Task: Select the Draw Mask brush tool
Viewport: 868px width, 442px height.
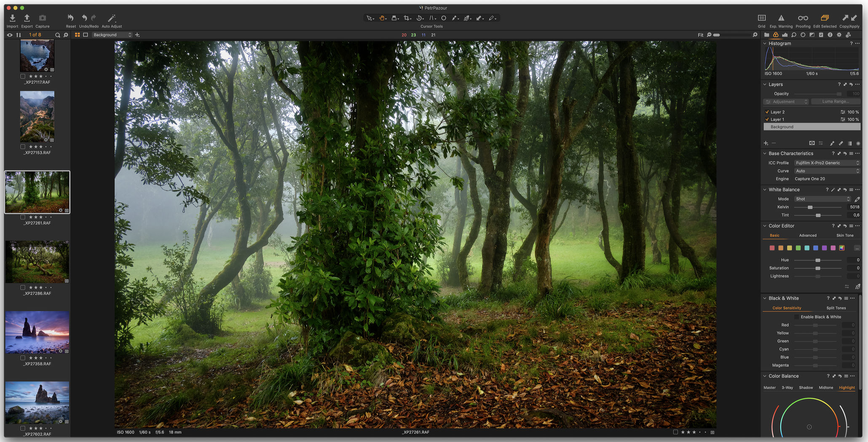Action: pos(455,18)
